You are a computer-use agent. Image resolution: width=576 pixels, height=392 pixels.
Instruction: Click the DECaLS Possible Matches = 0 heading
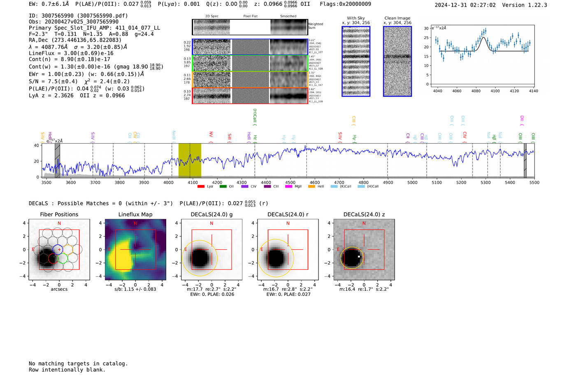(x=101, y=203)
